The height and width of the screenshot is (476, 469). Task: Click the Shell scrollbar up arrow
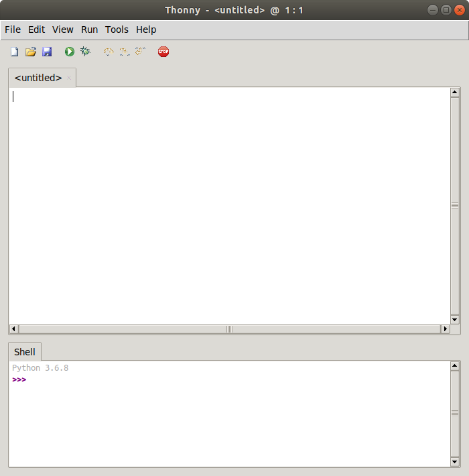click(454, 366)
